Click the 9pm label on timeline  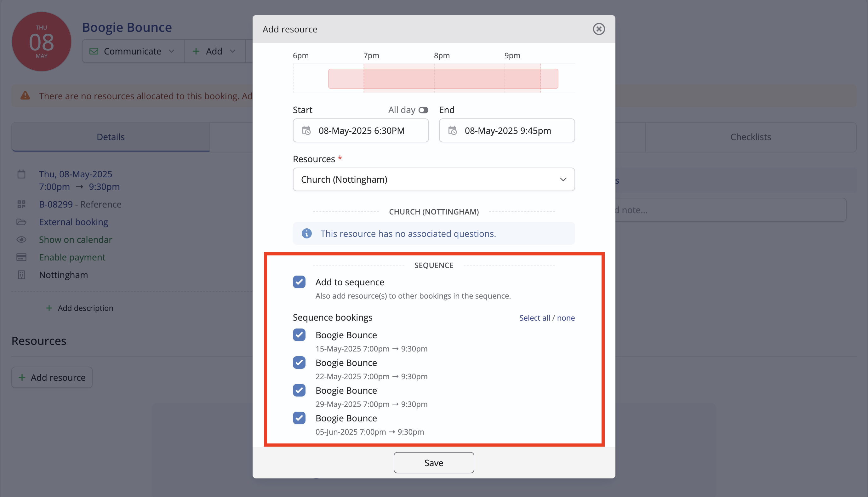pyautogui.click(x=512, y=56)
